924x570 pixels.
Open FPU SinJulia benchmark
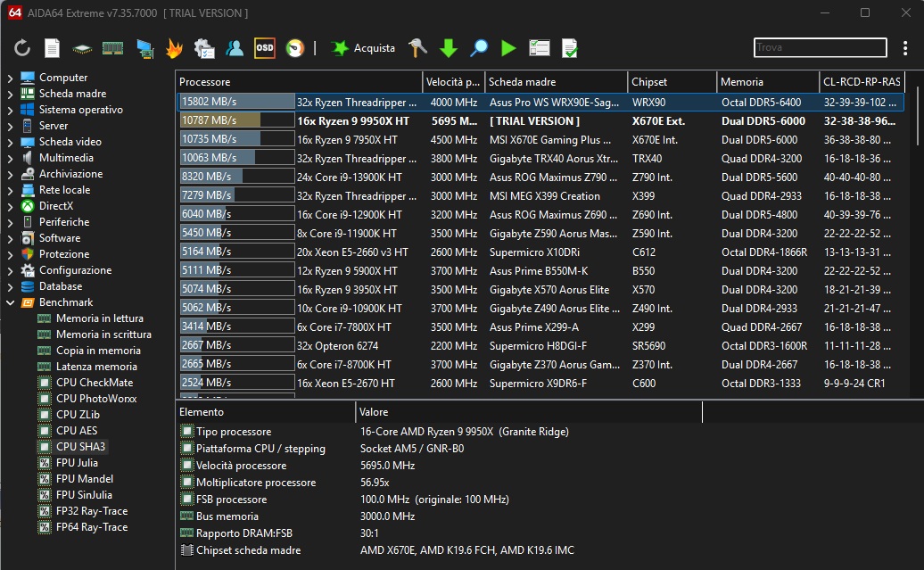click(x=84, y=495)
